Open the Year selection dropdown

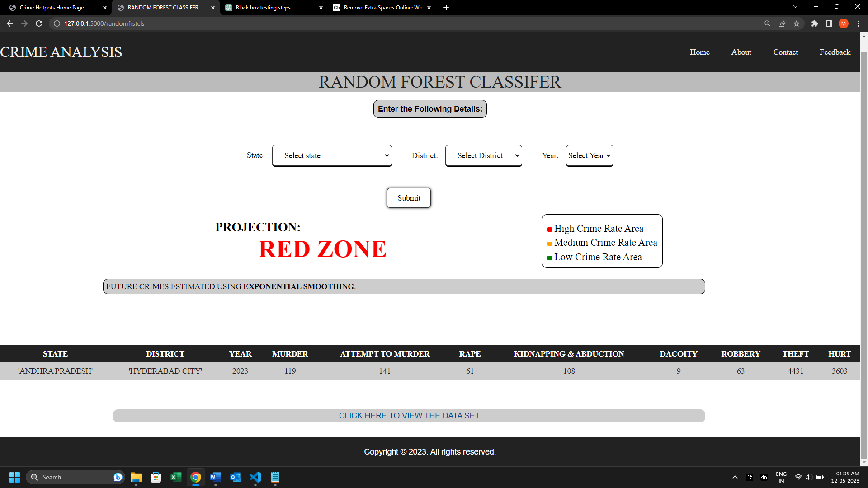click(x=589, y=155)
